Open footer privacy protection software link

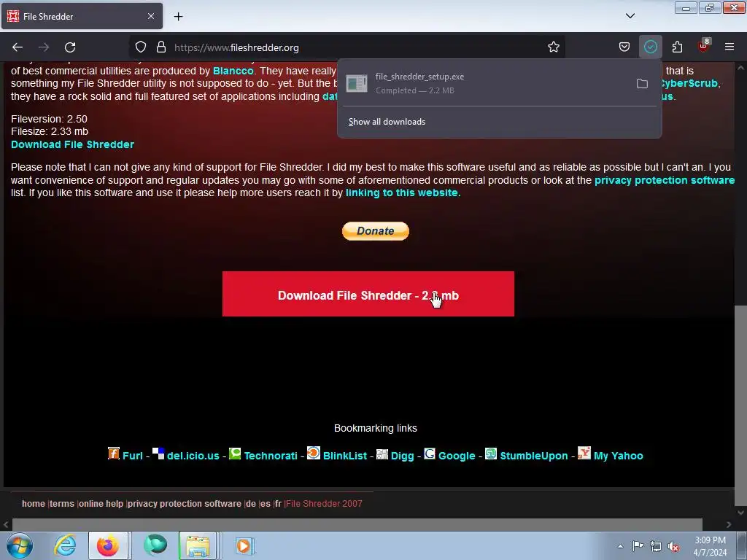[185, 504]
